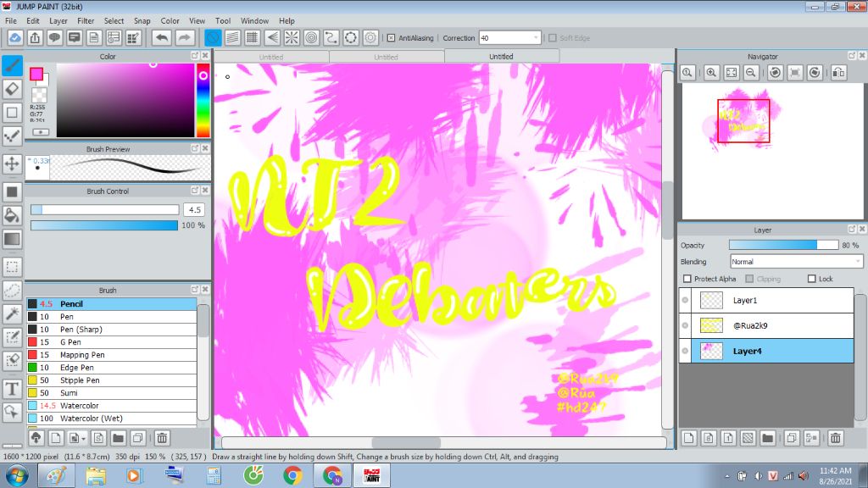This screenshot has height=488, width=868.
Task: Select the Move tool
Action: click(x=12, y=164)
